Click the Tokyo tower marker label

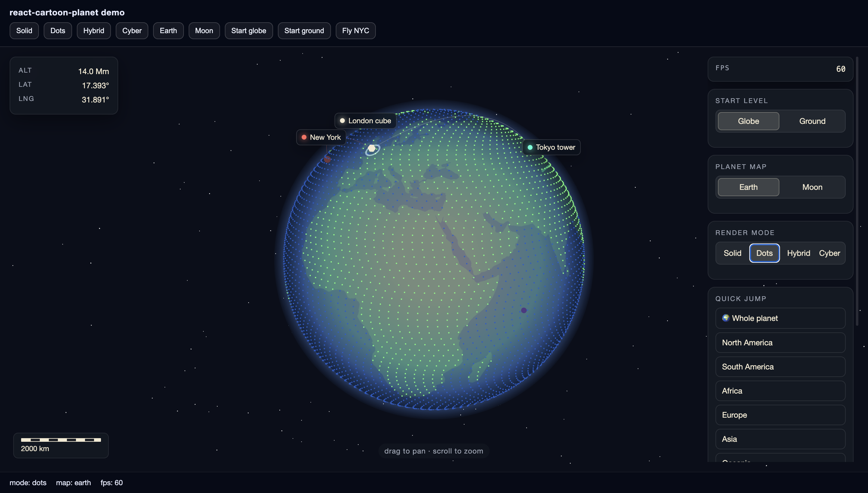click(552, 147)
